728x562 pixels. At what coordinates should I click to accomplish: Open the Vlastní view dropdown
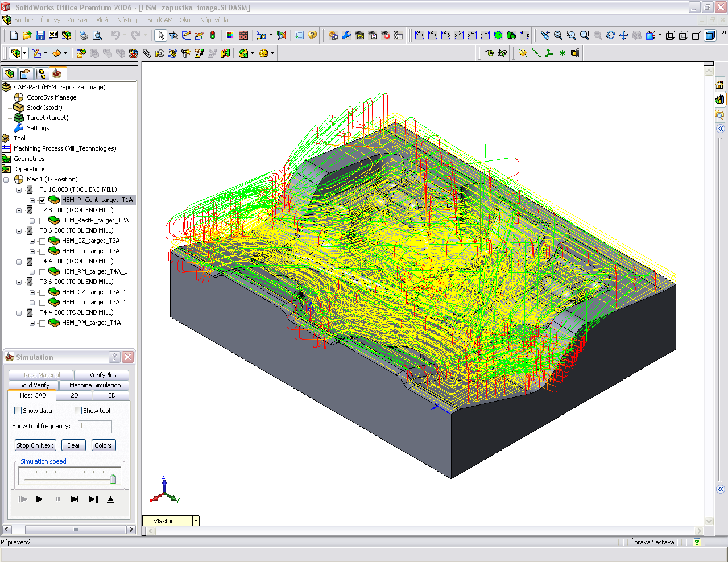click(x=196, y=520)
